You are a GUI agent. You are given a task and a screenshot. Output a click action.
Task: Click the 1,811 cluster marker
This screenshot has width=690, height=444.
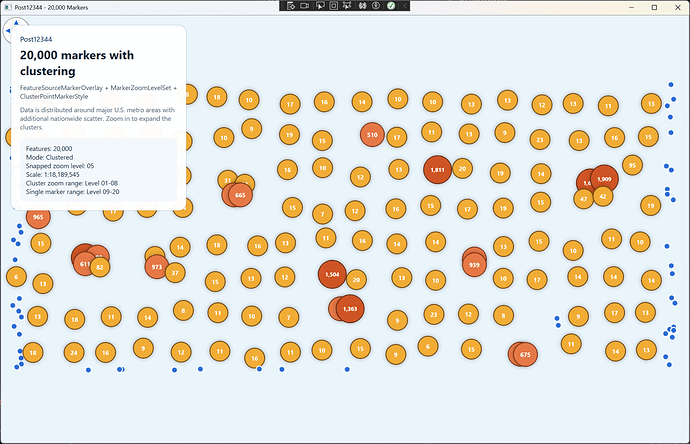tap(437, 170)
